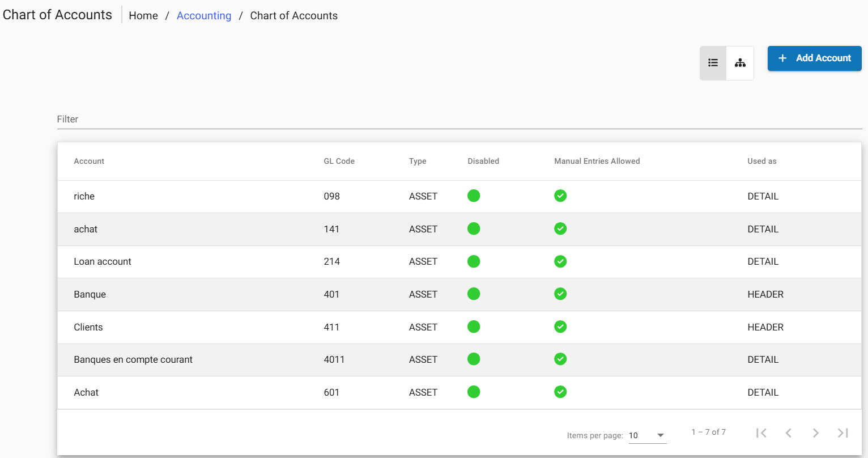
Task: Toggle disabled status for Banque account
Action: tap(474, 294)
